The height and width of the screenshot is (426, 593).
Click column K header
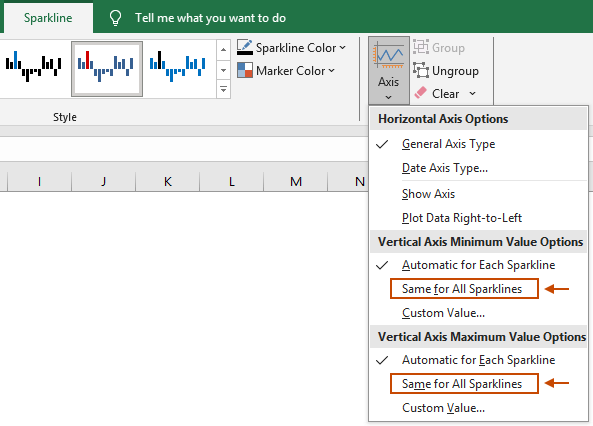click(x=168, y=182)
